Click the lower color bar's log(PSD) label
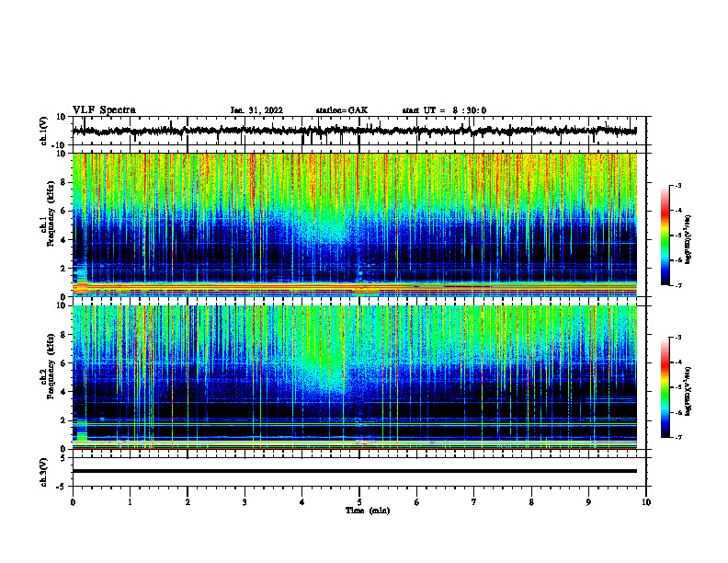Screen dimensions: 728x563 pyautogui.click(x=688, y=391)
